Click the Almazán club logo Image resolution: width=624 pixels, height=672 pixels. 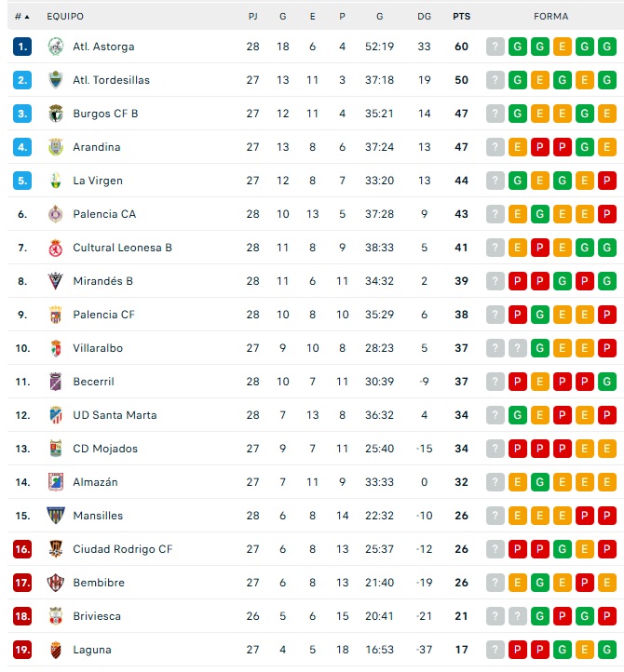55,482
